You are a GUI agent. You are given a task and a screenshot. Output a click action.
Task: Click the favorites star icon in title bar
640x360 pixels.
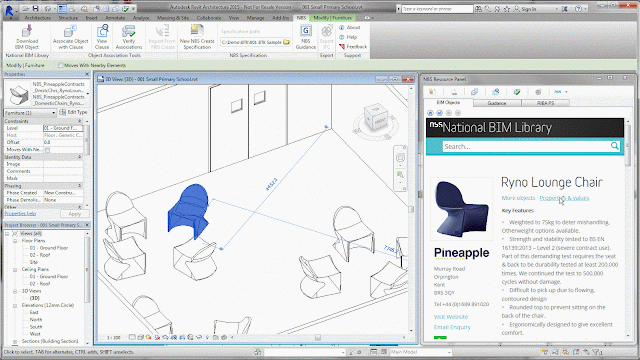click(507, 9)
